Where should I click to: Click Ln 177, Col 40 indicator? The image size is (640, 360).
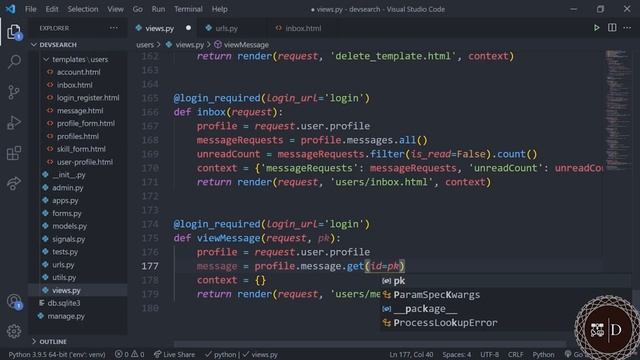pyautogui.click(x=411, y=354)
